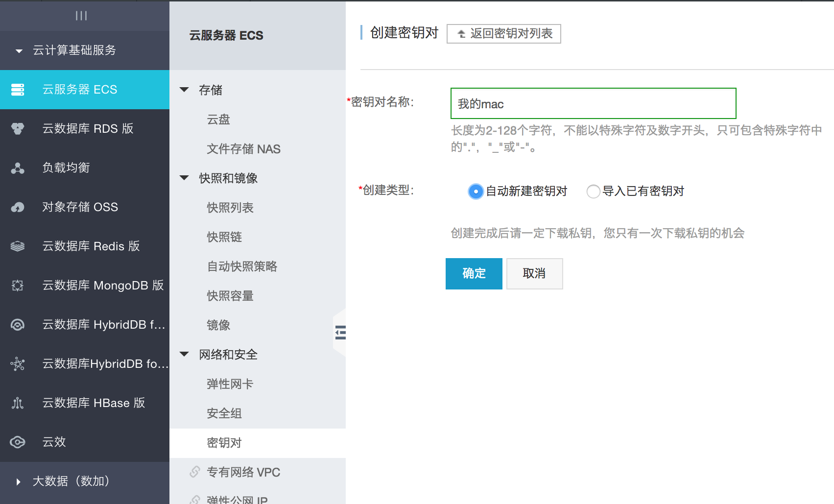Go to 对象存储 OSS in the sidebar
This screenshot has height=504, width=834.
click(85, 207)
